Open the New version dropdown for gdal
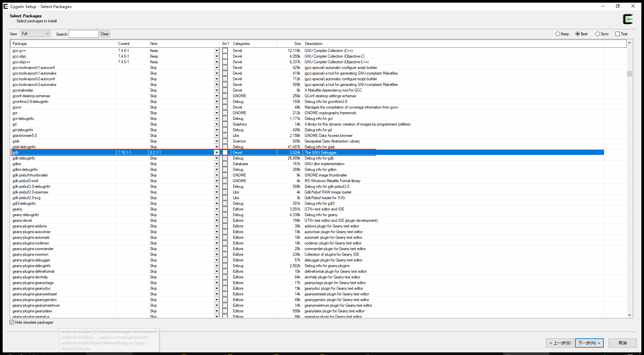The image size is (644, 355). pos(217,141)
